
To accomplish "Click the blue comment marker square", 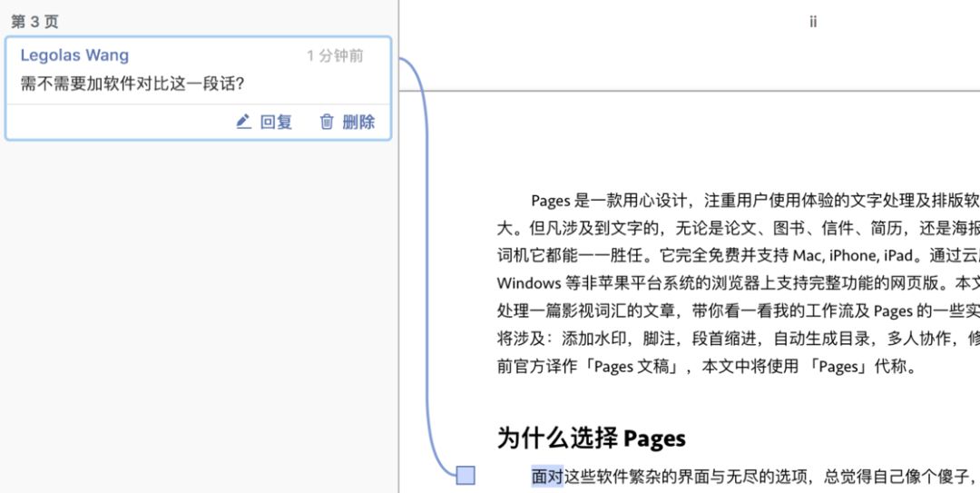I will point(465,476).
